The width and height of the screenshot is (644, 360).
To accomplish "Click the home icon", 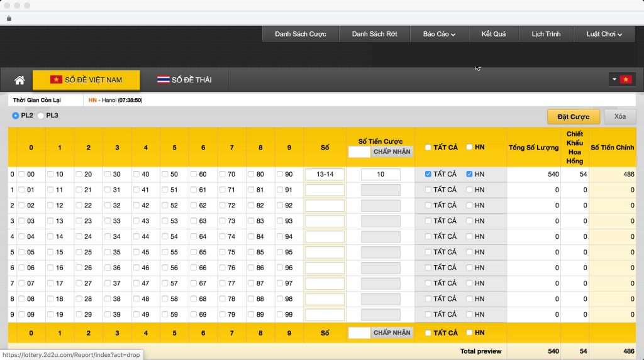I will (x=19, y=80).
